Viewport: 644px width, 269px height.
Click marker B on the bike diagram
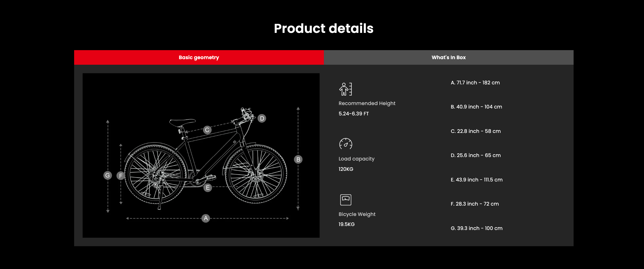coord(298,159)
